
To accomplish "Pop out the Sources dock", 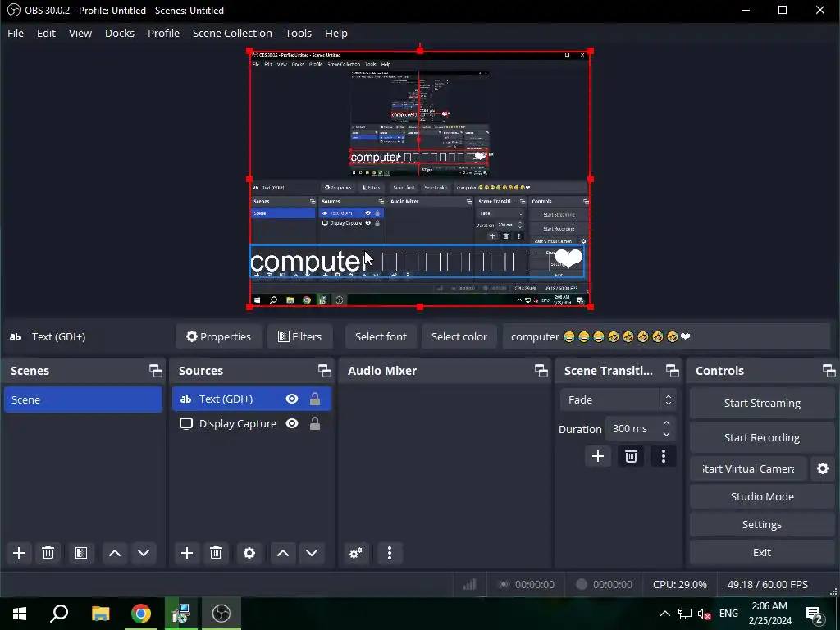I will pos(324,371).
